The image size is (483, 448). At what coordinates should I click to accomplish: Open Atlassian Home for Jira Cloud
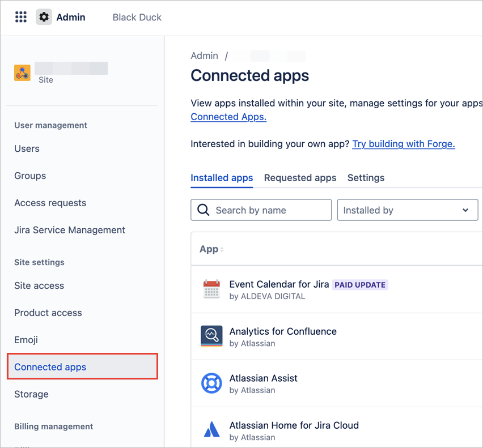click(x=294, y=425)
